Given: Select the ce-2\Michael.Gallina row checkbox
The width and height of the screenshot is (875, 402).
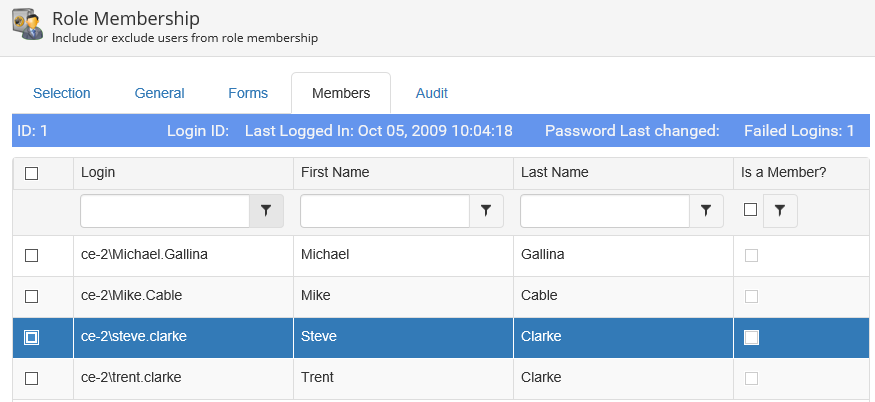Looking at the screenshot, I should click(x=31, y=255).
